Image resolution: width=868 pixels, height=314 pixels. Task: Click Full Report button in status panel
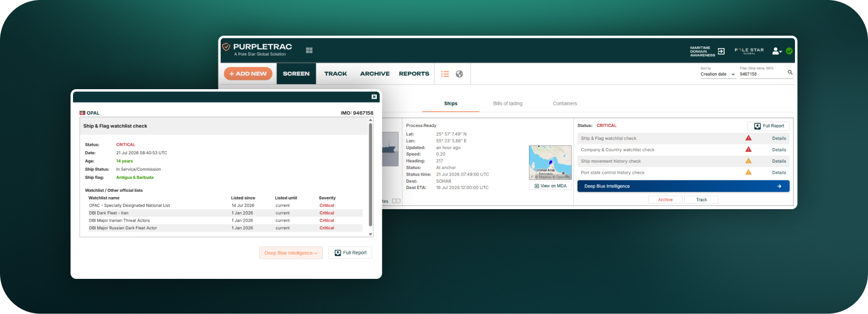(x=768, y=126)
